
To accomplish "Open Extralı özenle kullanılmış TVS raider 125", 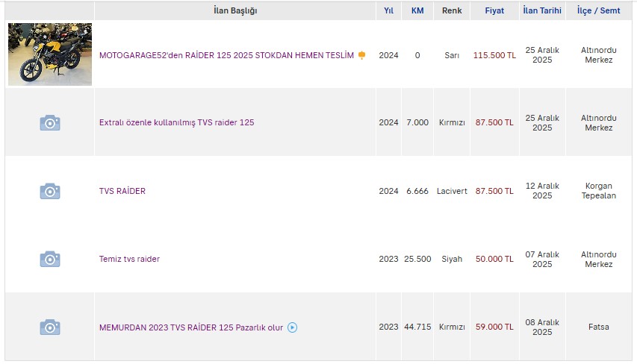I will pyautogui.click(x=177, y=122).
